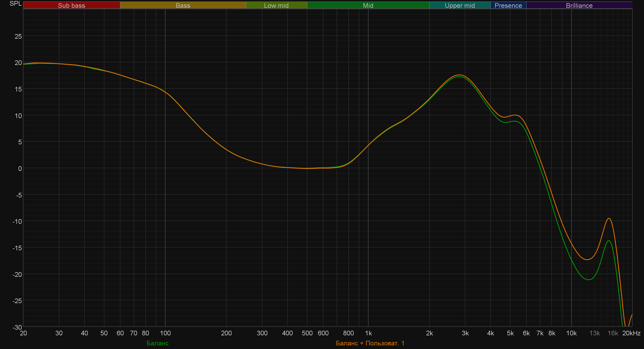Click the Upper mid band label
644x349 pixels.
(460, 5)
